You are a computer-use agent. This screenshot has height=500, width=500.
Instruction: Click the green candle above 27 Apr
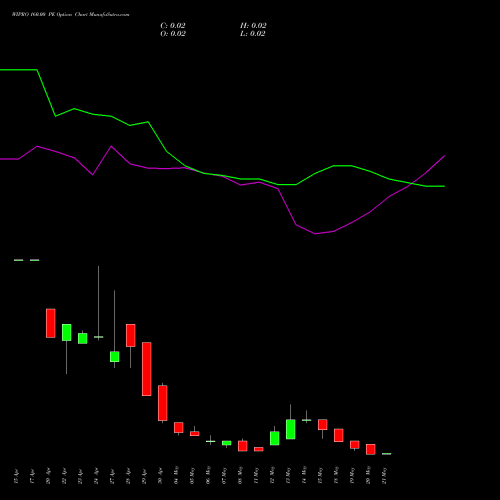[x=115, y=357]
